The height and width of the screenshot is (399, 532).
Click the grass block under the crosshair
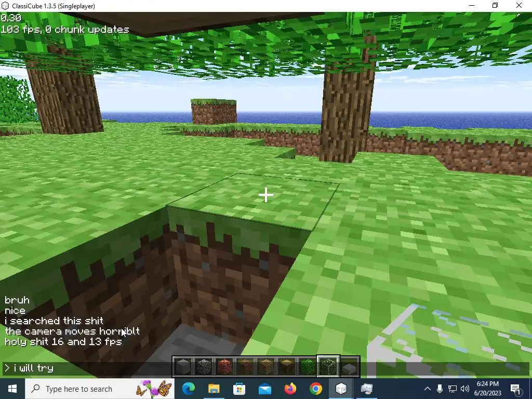click(265, 195)
